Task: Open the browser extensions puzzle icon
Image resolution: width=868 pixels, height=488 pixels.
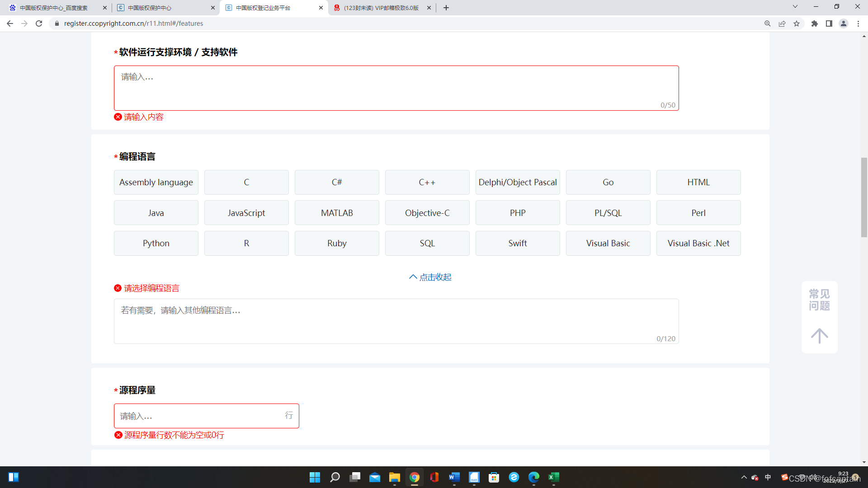Action: [814, 23]
